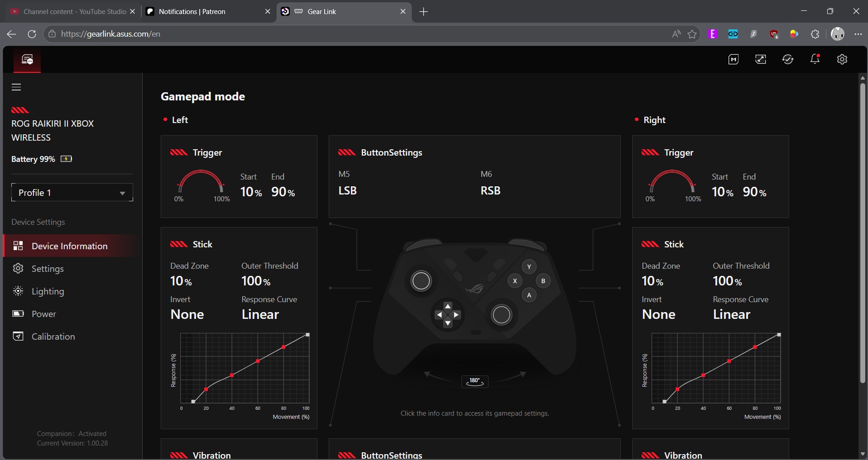Click the Read aloud icon in address bar
The width and height of the screenshot is (868, 460).
point(676,34)
